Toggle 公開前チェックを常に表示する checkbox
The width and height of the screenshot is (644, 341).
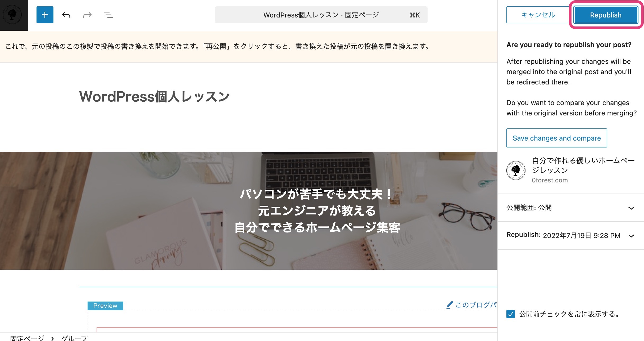coord(511,314)
